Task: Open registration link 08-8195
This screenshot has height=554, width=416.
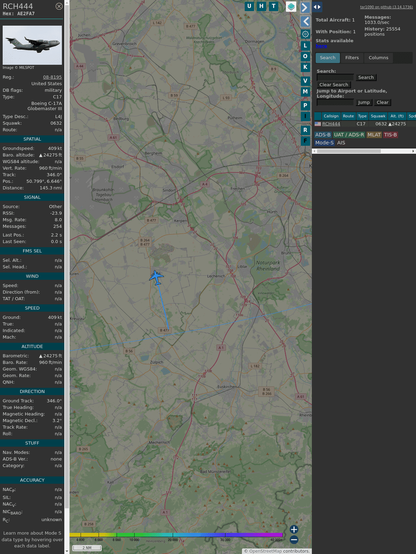Action: (52, 77)
